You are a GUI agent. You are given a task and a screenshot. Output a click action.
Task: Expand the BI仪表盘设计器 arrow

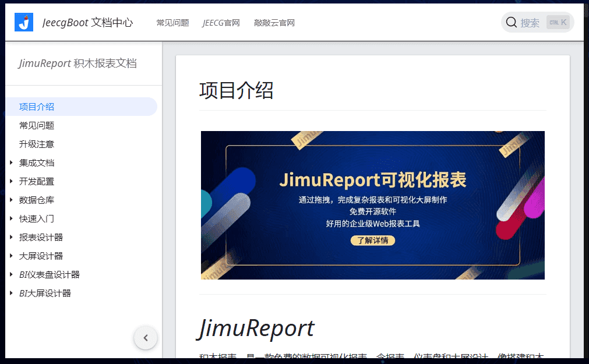click(x=11, y=274)
